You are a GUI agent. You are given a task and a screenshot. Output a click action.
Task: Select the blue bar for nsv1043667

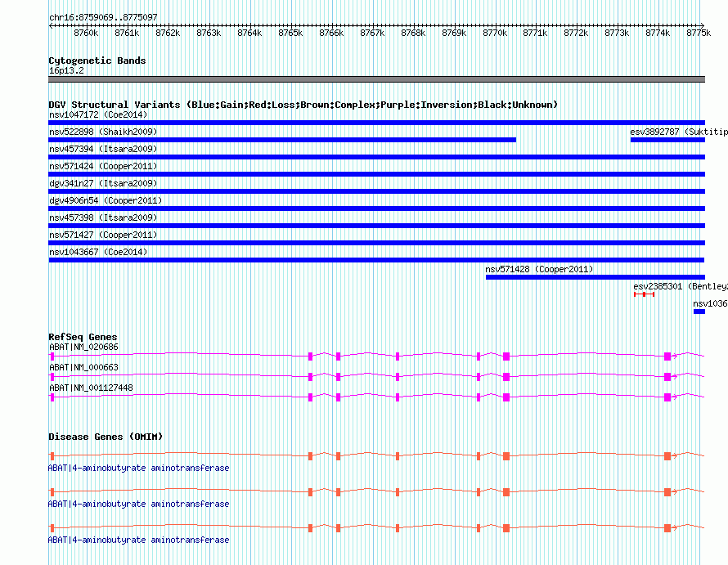click(376, 260)
